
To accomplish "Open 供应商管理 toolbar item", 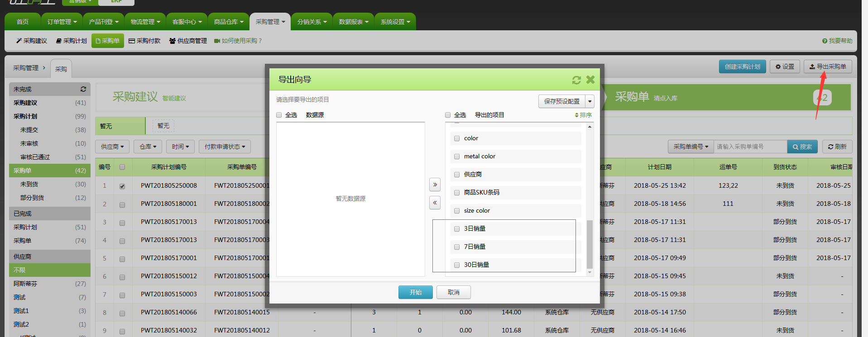I will pyautogui.click(x=188, y=41).
